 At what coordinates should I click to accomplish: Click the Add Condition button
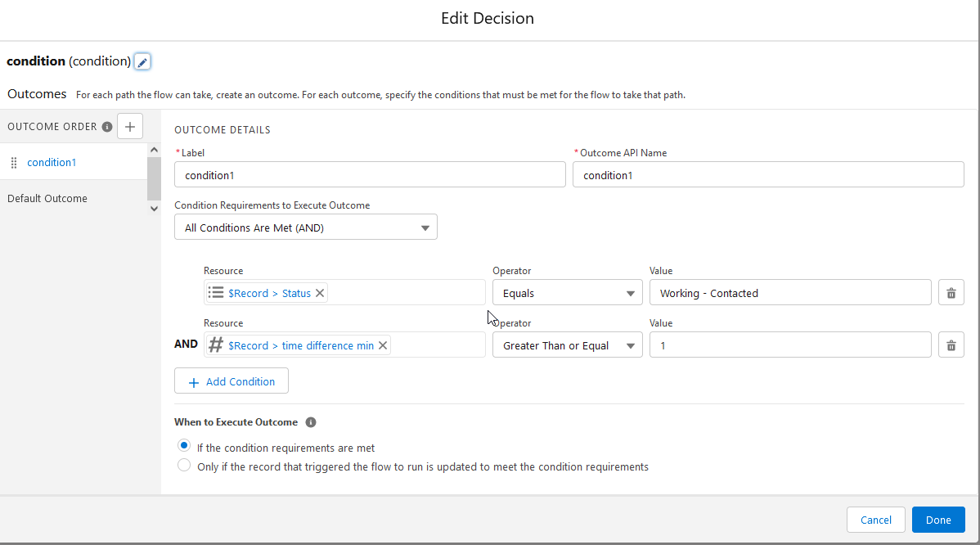point(231,381)
